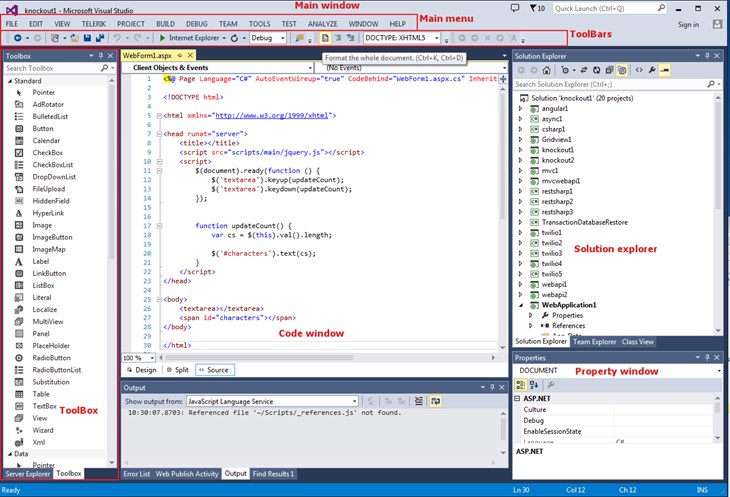
Task: Open the 100 % zoom dropdown
Action: (x=138, y=357)
